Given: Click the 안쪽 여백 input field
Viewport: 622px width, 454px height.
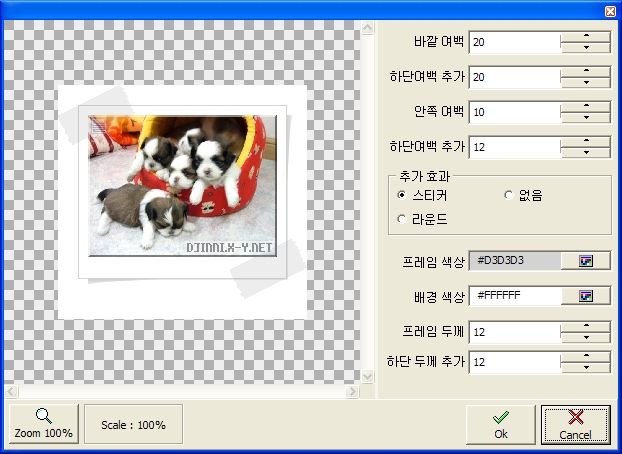Looking at the screenshot, I should [515, 112].
